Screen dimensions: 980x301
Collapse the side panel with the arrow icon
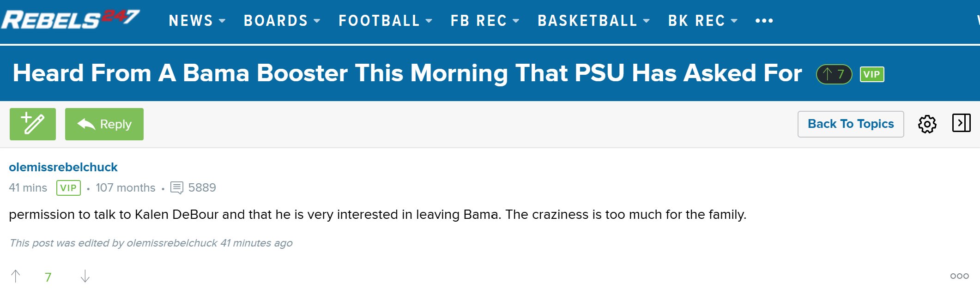tap(961, 123)
